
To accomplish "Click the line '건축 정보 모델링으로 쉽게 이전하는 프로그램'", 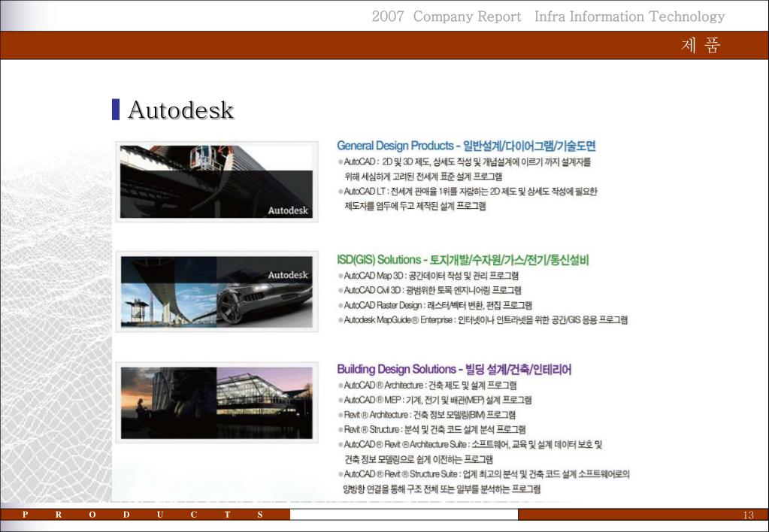I will click(x=419, y=459).
